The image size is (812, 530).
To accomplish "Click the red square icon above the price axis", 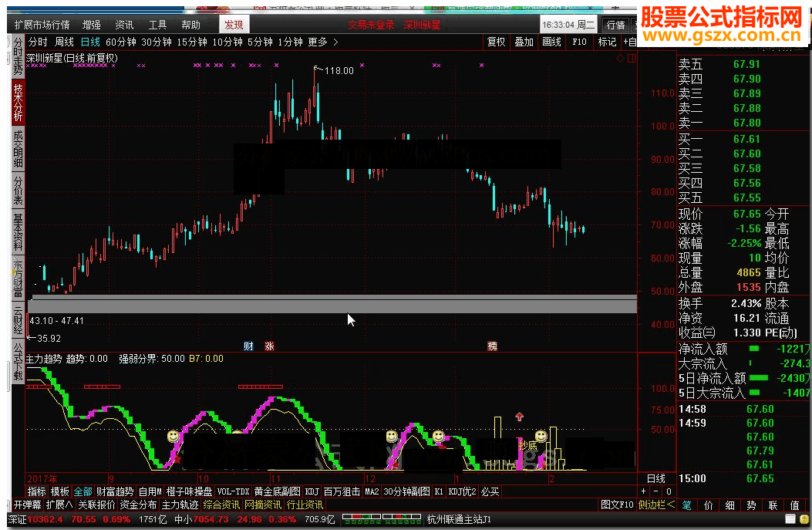I will 632,58.
